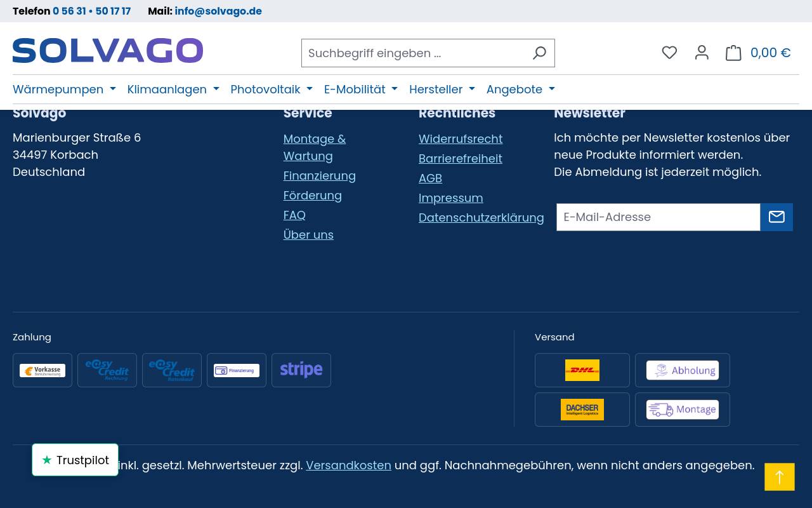Expand the Photovoltaik menu
The width and height of the screenshot is (812, 508).
(272, 90)
